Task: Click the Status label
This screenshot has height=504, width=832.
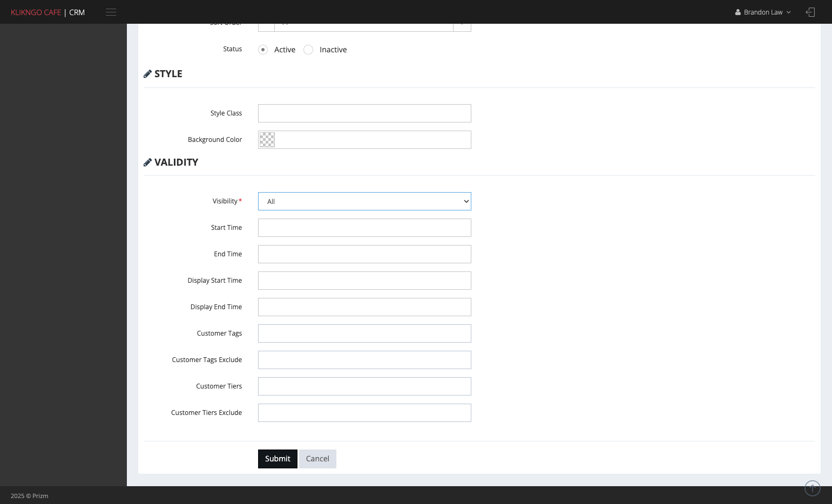Action: [x=232, y=49]
